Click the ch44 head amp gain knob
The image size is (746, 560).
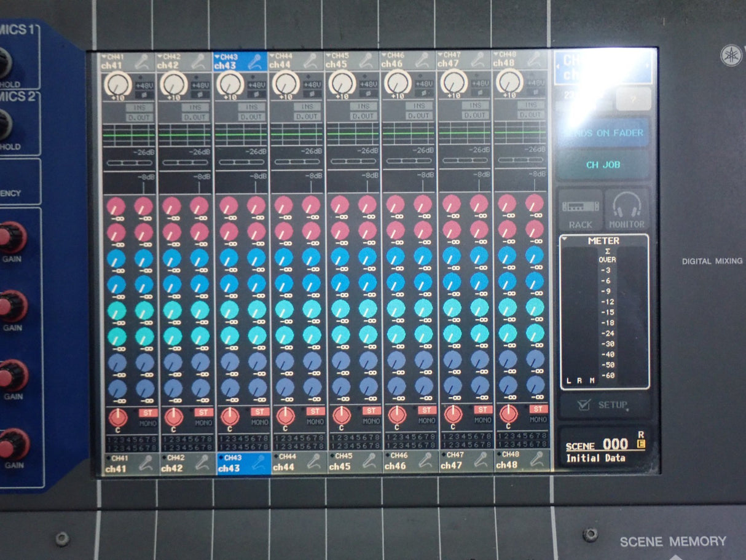(x=286, y=83)
